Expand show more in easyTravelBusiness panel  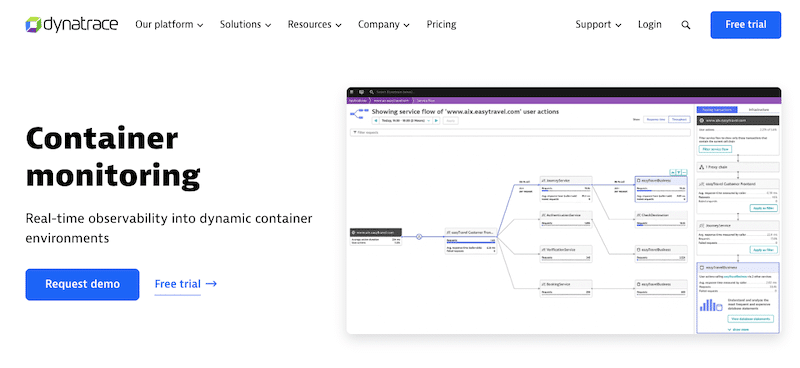(x=738, y=330)
